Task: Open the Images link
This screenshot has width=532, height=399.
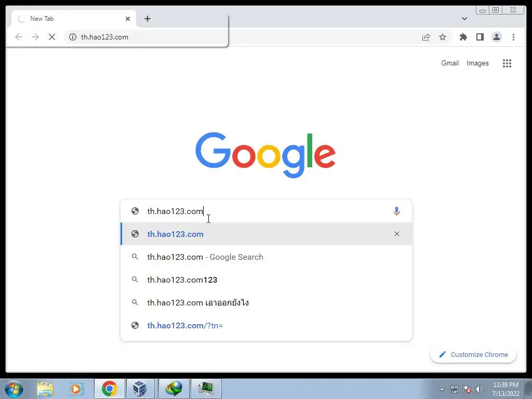Action: click(x=477, y=63)
